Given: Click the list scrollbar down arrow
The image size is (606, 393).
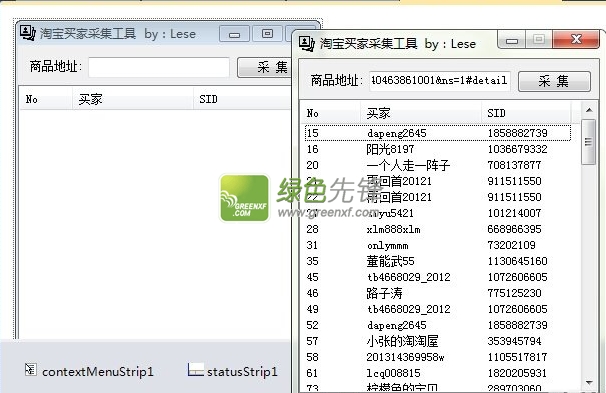Looking at the screenshot, I should [x=589, y=383].
